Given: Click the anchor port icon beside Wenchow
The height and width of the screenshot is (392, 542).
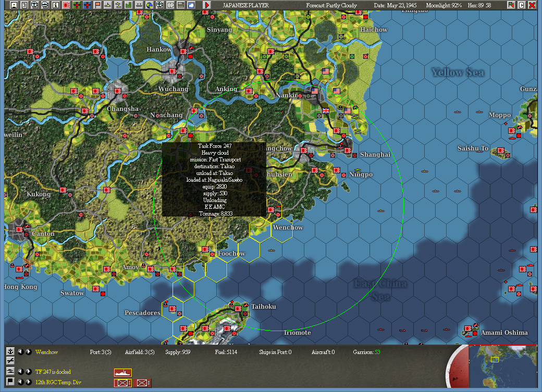Looking at the screenshot, I should tap(10, 351).
